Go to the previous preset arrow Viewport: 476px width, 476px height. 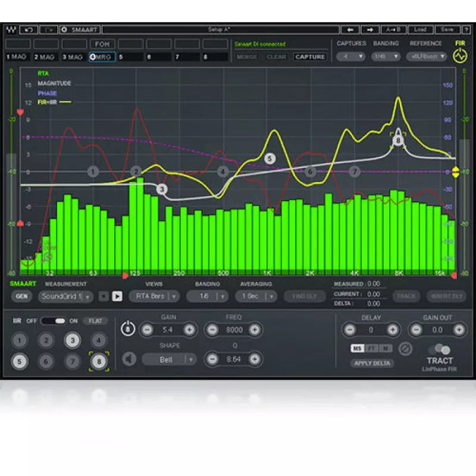coord(350,30)
